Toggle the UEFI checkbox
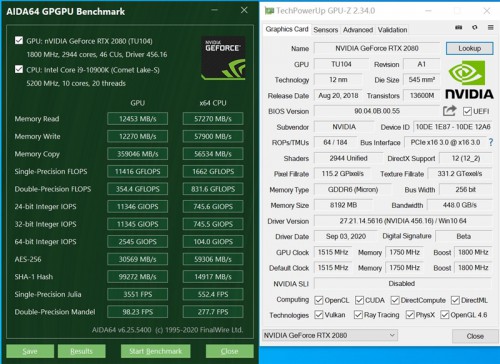The height and width of the screenshot is (364, 500). point(467,111)
